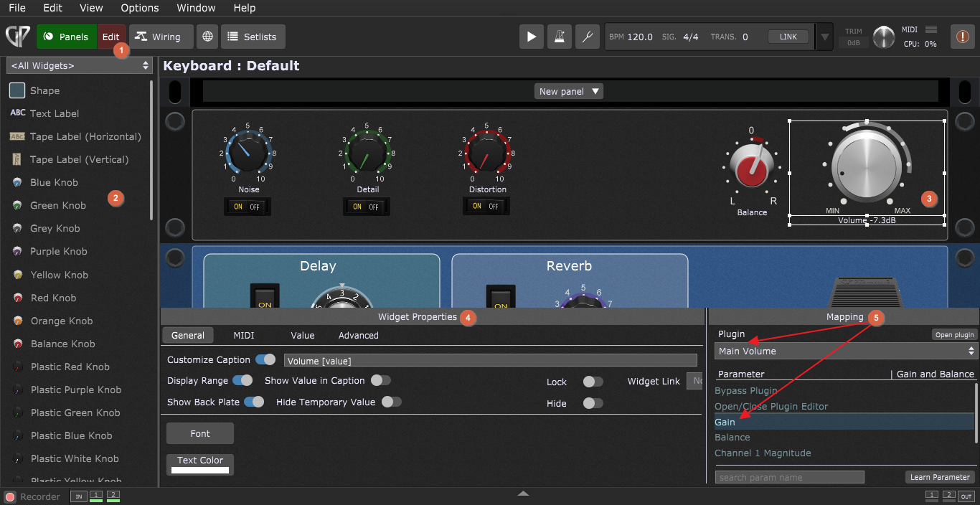Screen dimensions: 980x505
Task: Open the Setlists view
Action: point(253,37)
